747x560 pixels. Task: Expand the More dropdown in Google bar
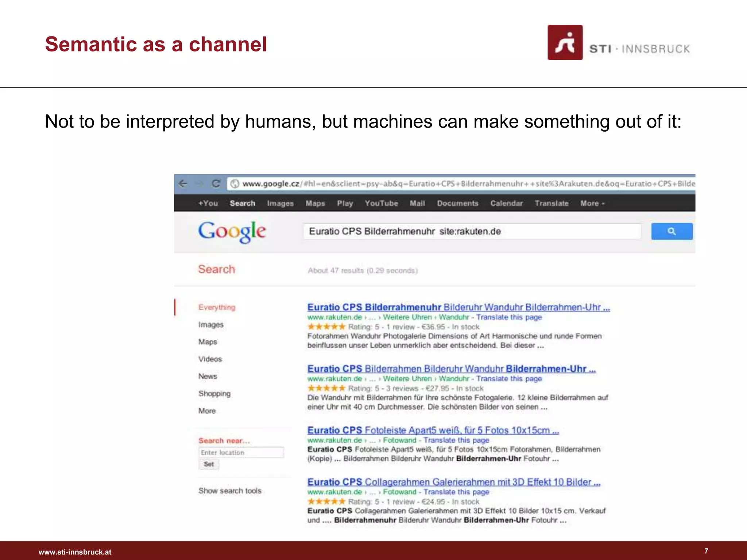pos(592,203)
